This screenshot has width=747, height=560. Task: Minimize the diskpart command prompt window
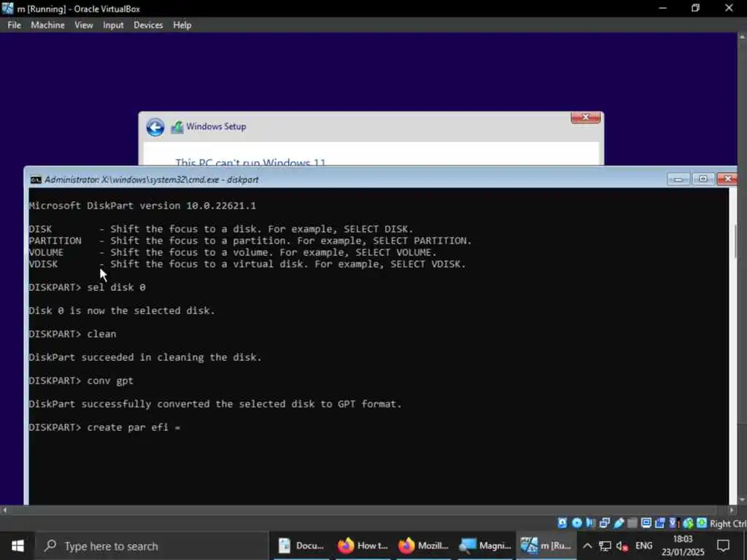tap(678, 179)
